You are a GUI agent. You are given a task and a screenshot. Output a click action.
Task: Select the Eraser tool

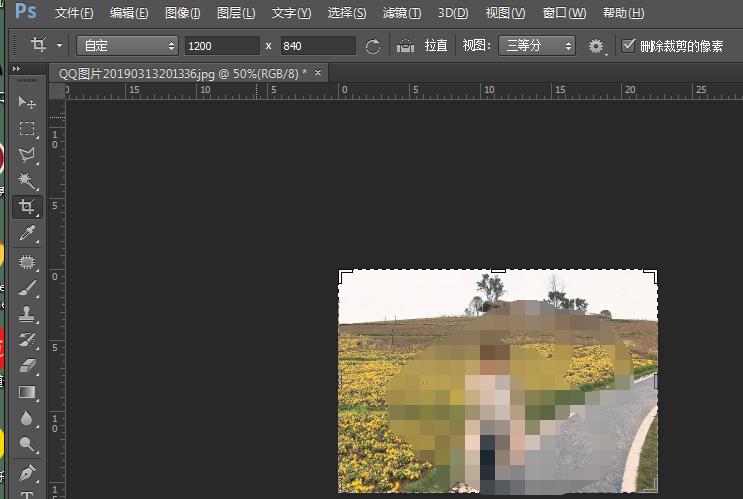click(x=27, y=366)
